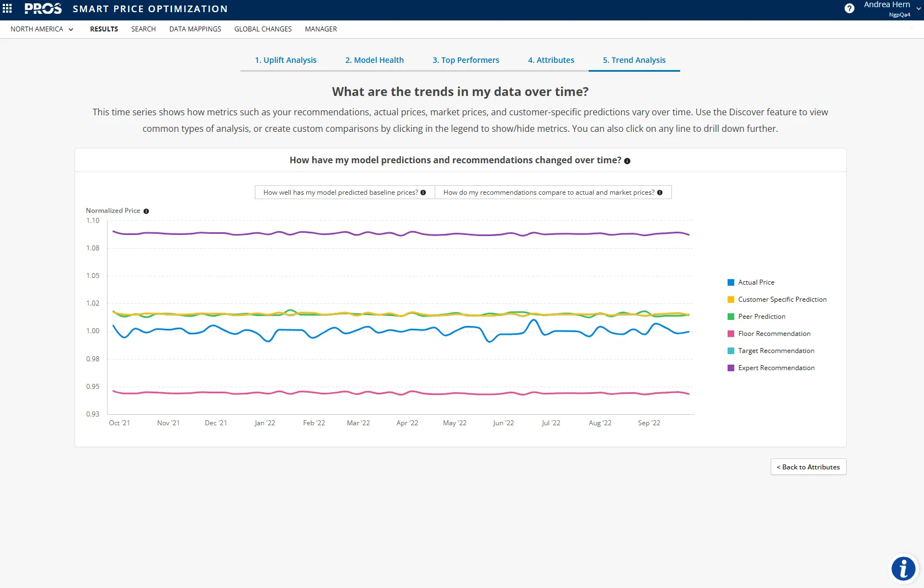The width and height of the screenshot is (924, 588).
Task: Click the PROS logo
Action: (42, 8)
